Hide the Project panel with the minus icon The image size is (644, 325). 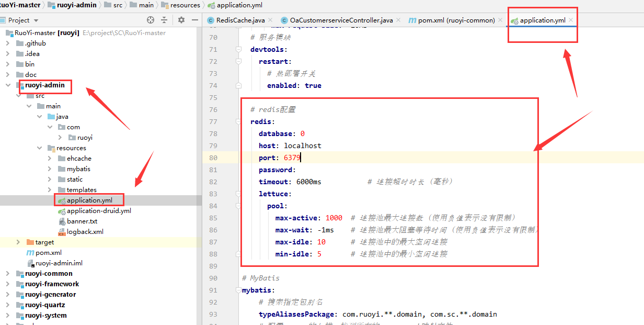tap(194, 20)
